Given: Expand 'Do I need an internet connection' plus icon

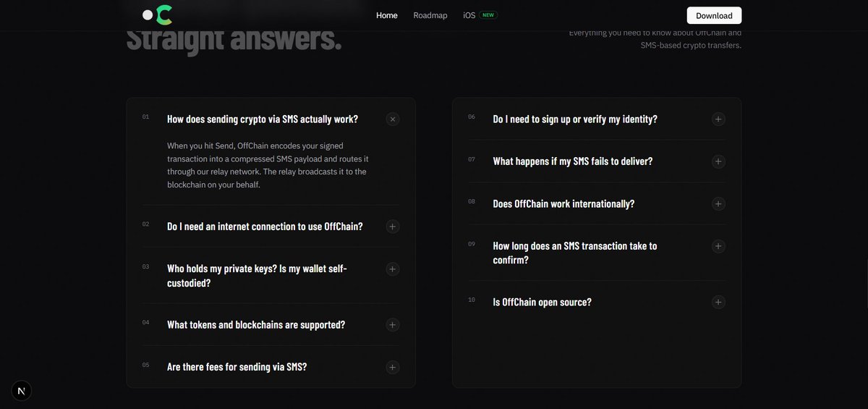Looking at the screenshot, I should tap(393, 227).
